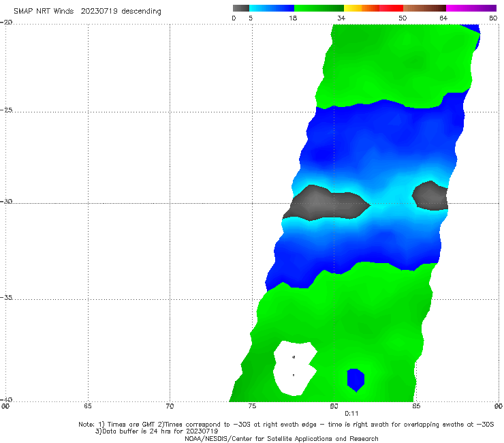Click the gray segment of the wind color bar
Viewport: 504px width, 443px height.
click(x=241, y=8)
